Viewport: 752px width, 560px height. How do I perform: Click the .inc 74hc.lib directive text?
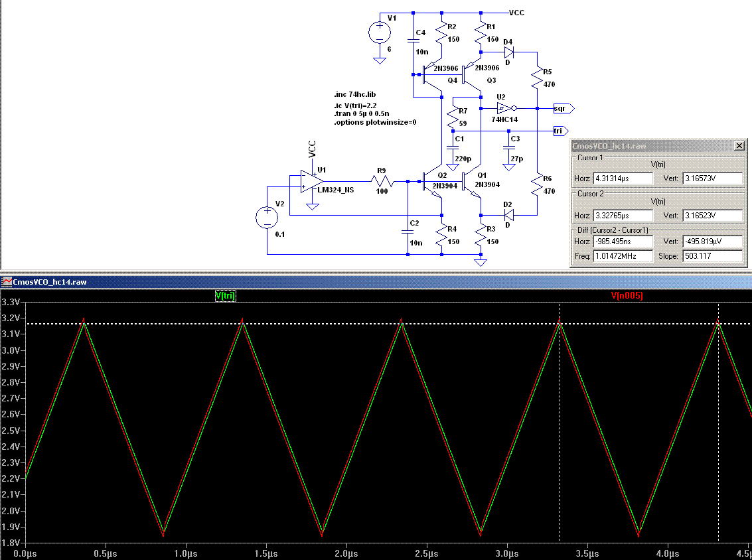(x=355, y=94)
